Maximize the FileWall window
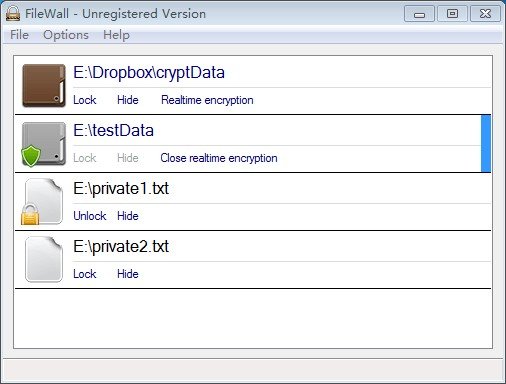Viewport: 506px width, 384px height. pos(452,14)
